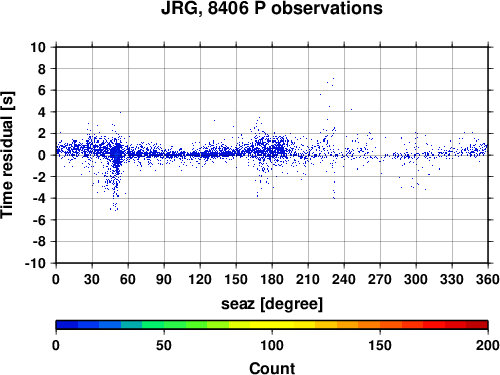Click the orange section near 150 on colorbar
500x375 pixels.
click(x=380, y=325)
